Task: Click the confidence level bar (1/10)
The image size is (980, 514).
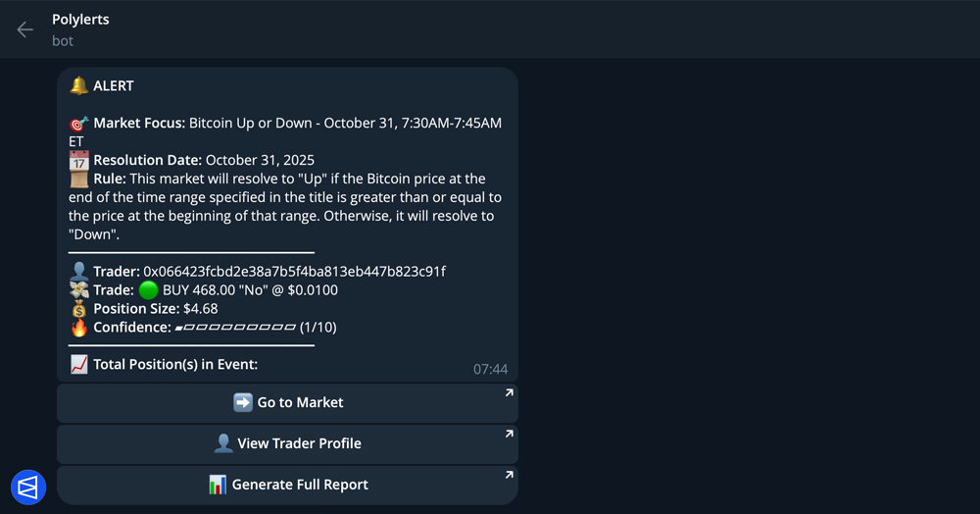Action: [x=235, y=327]
